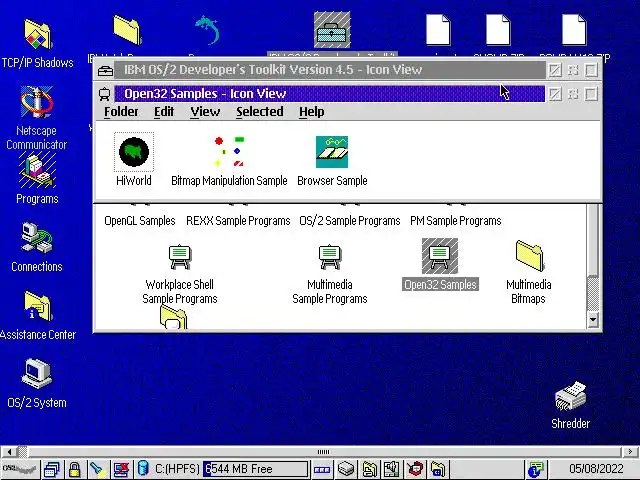Select the Bitmap Manipulation Sample icon
The image size is (640, 480).
(229, 152)
